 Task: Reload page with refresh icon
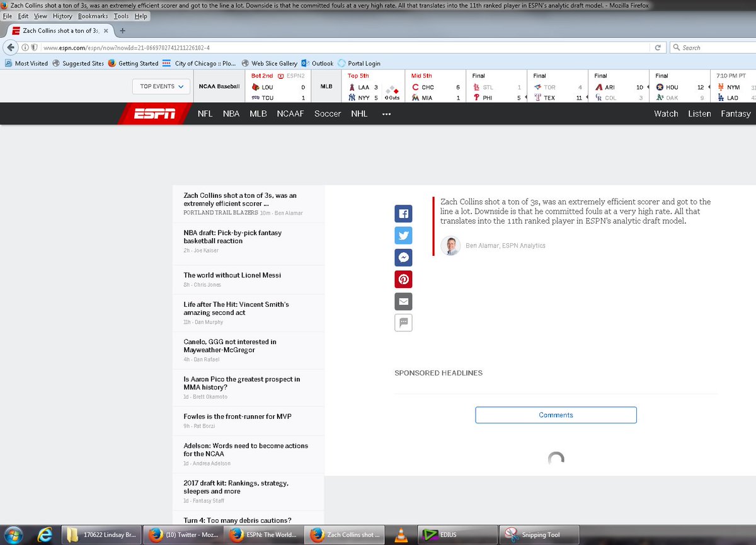[x=658, y=47]
